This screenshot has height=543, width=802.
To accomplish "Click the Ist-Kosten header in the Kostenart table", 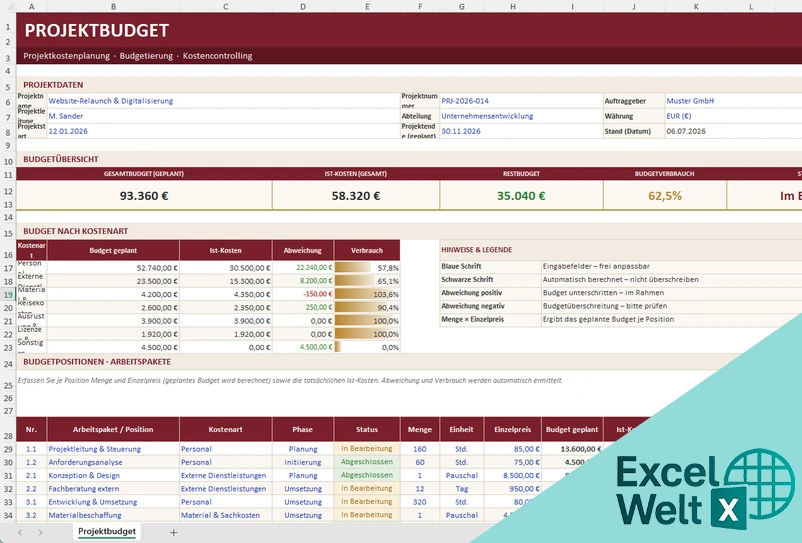I will click(226, 251).
